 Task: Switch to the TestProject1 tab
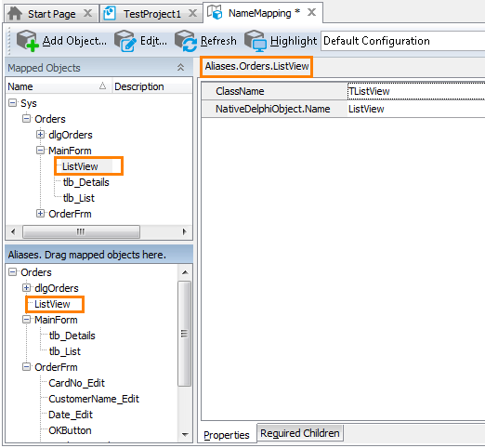151,14
